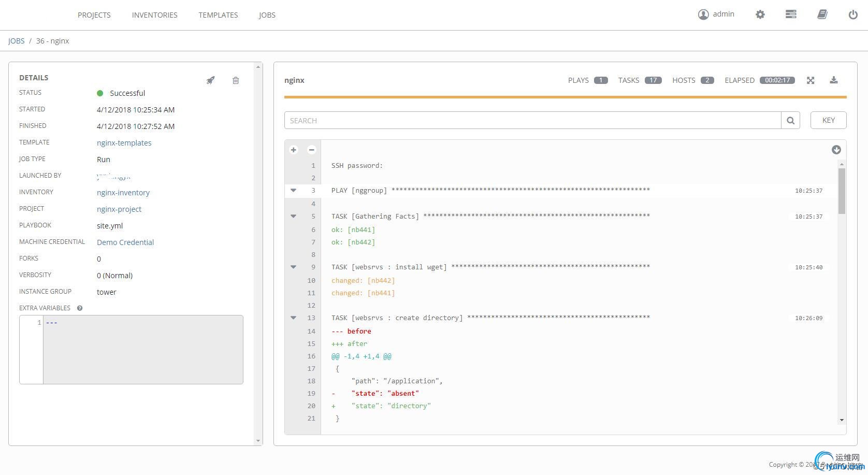Delete job with the trash icon

(x=236, y=80)
